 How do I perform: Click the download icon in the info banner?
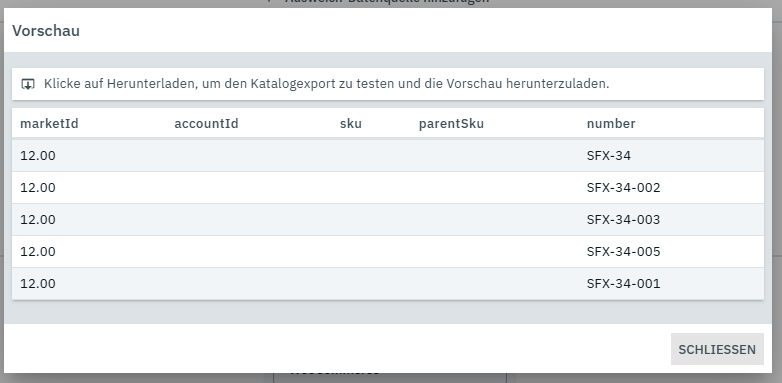[28, 84]
